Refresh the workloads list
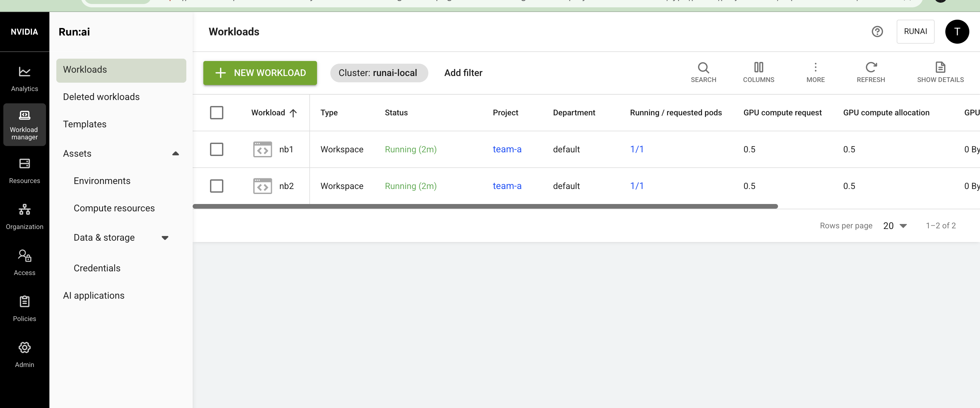Screen dimensions: 980x408 coord(870,72)
